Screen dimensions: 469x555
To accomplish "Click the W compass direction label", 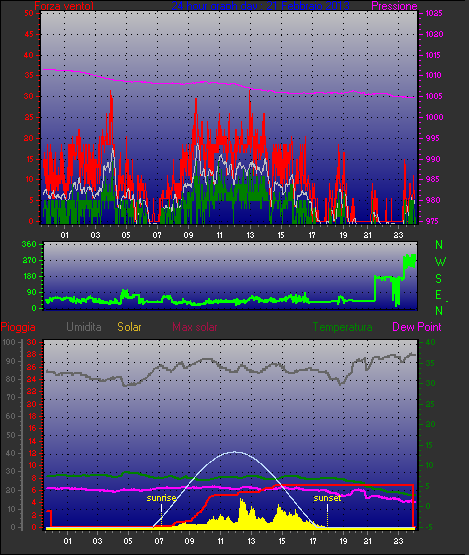I will (440, 262).
